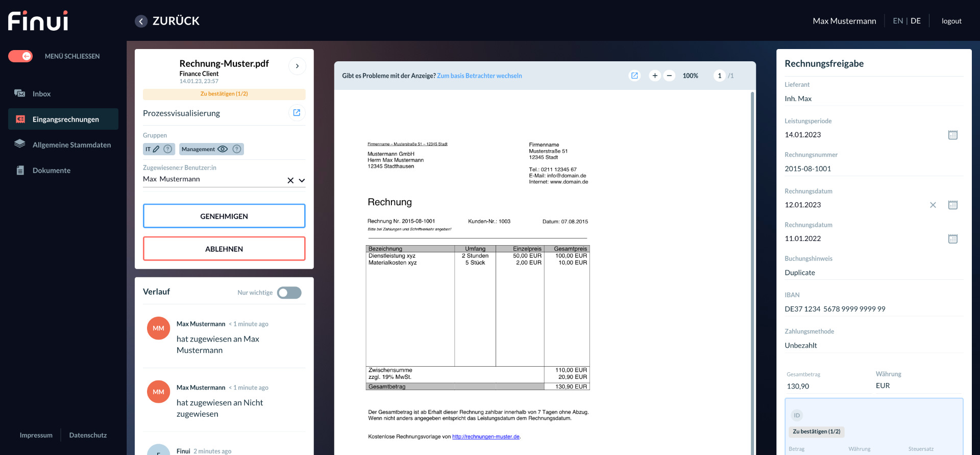980x455 pixels.
Task: Open Inbox in sidebar
Action: pos(41,94)
